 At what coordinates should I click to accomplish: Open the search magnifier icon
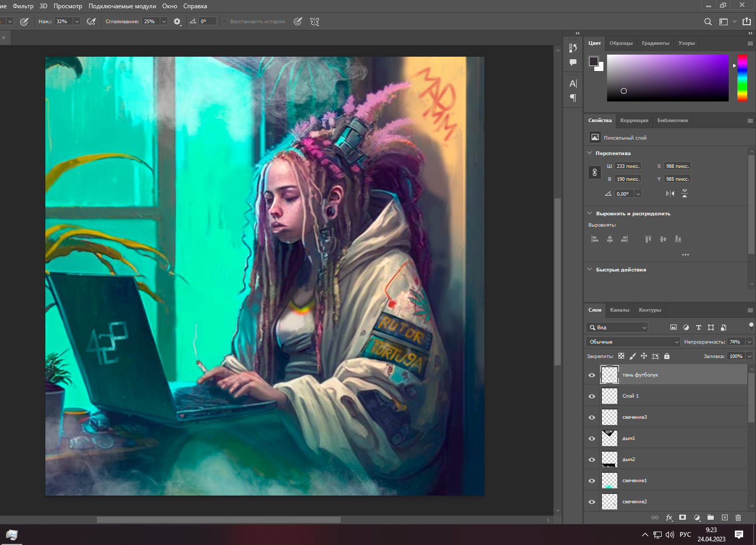tap(708, 22)
